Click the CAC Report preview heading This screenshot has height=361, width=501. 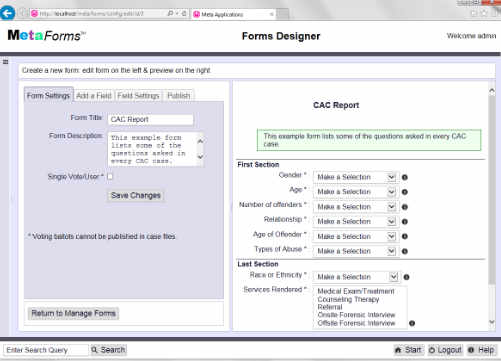[336, 105]
